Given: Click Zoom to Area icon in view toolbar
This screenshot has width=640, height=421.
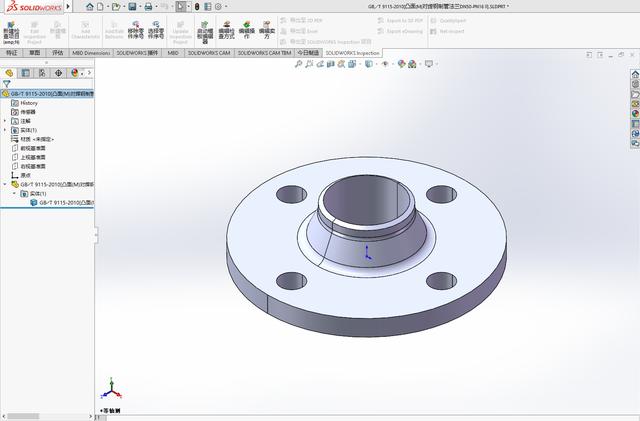Looking at the screenshot, I should click(x=309, y=64).
